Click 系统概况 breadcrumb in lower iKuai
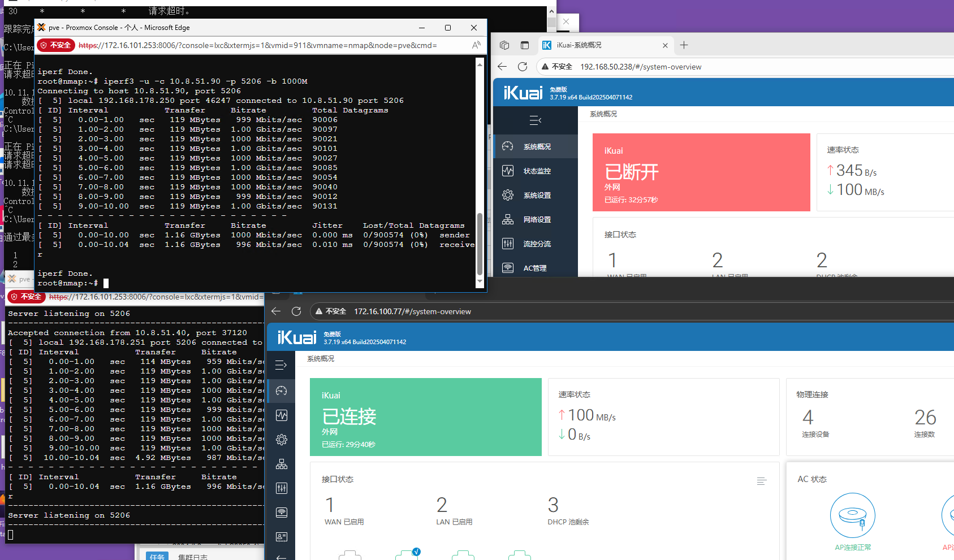The image size is (954, 560). pos(321,359)
